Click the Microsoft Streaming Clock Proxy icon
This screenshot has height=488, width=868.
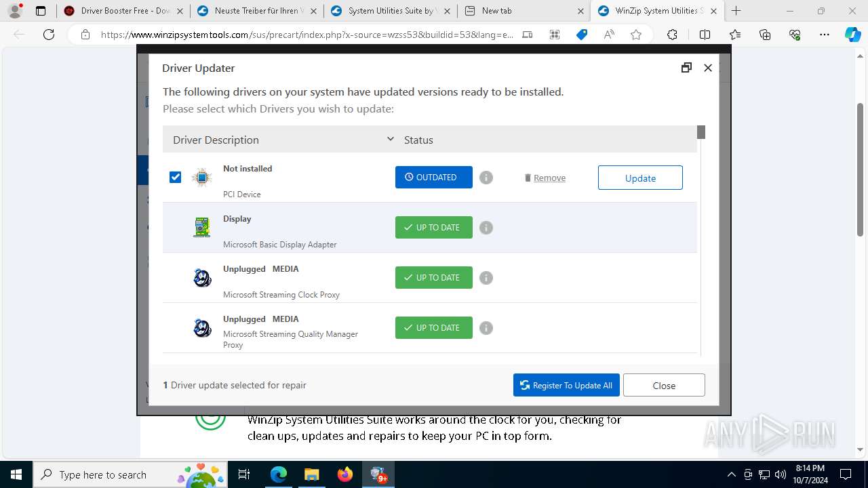(202, 278)
